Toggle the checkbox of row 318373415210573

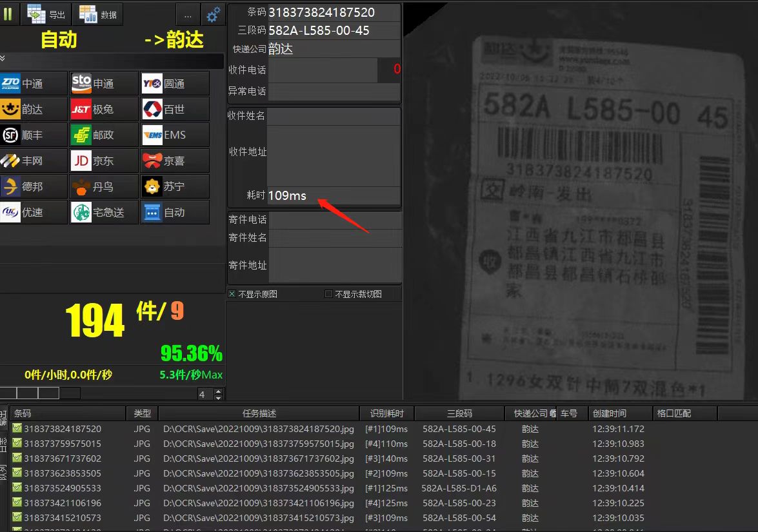17,517
